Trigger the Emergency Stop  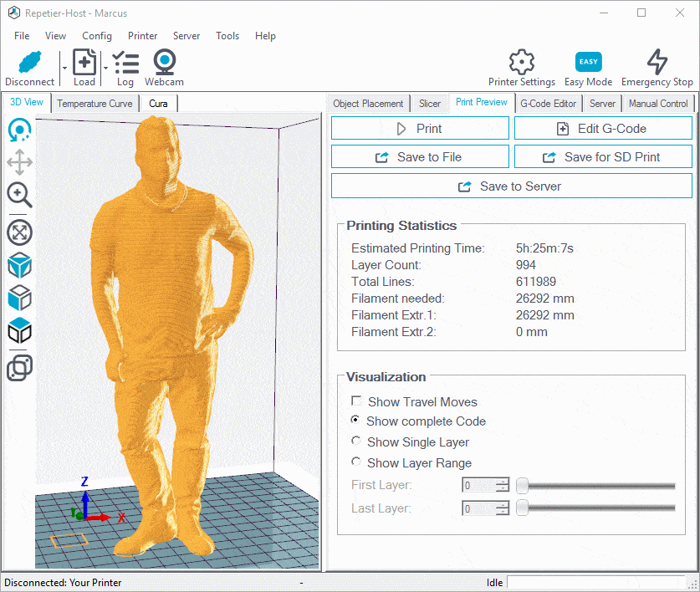pos(657,67)
